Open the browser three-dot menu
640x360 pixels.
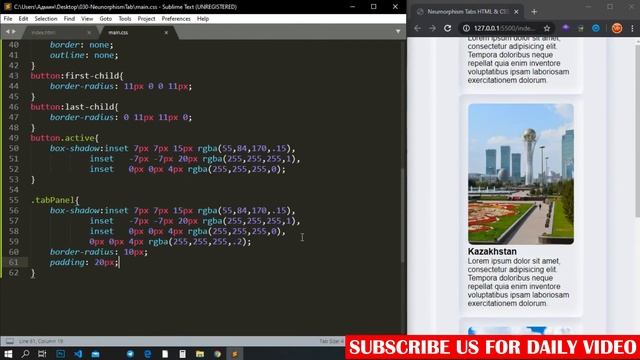(x=632, y=28)
